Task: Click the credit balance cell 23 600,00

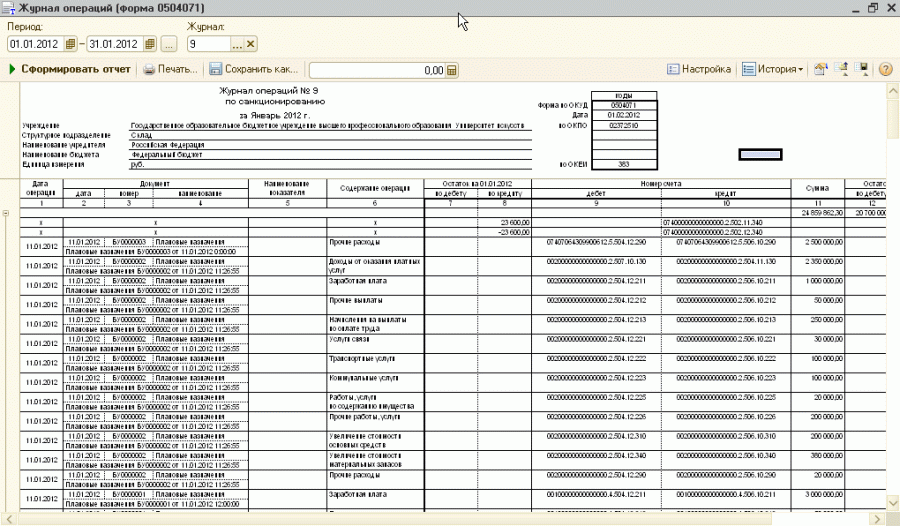Action: (505, 223)
